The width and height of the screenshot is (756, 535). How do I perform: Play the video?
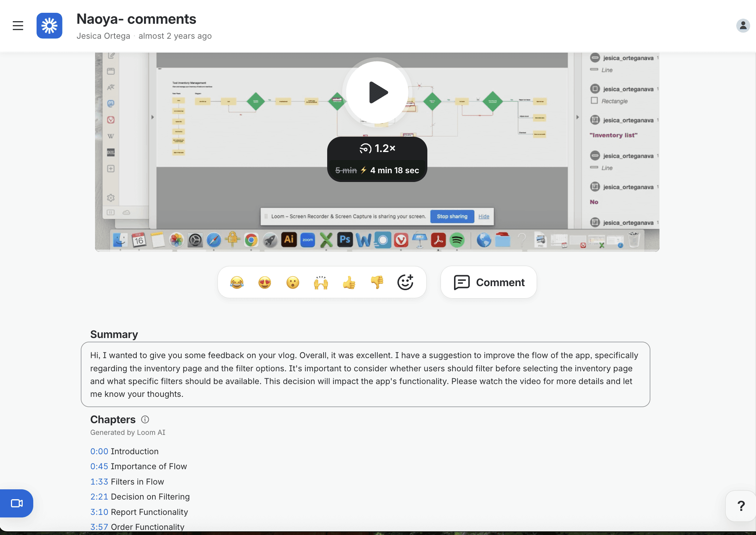[377, 92]
